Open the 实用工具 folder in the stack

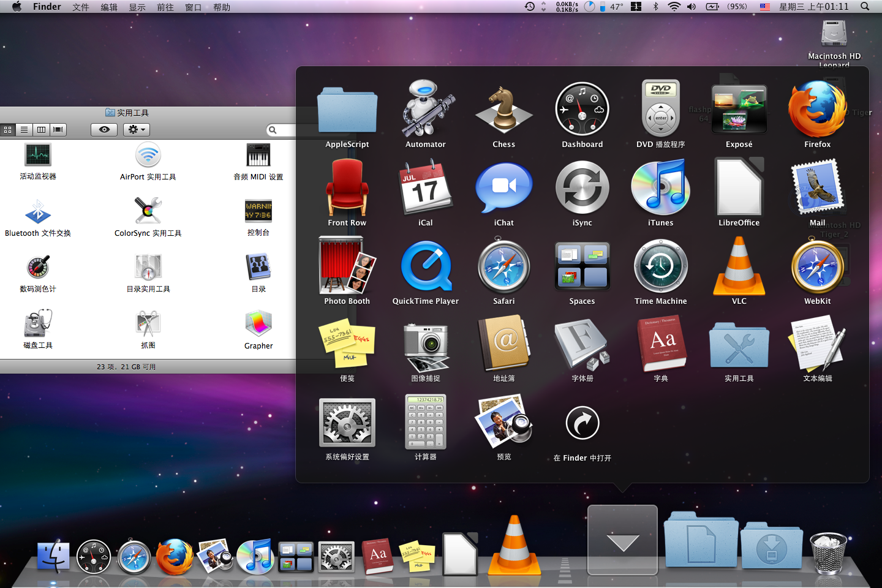tap(739, 345)
